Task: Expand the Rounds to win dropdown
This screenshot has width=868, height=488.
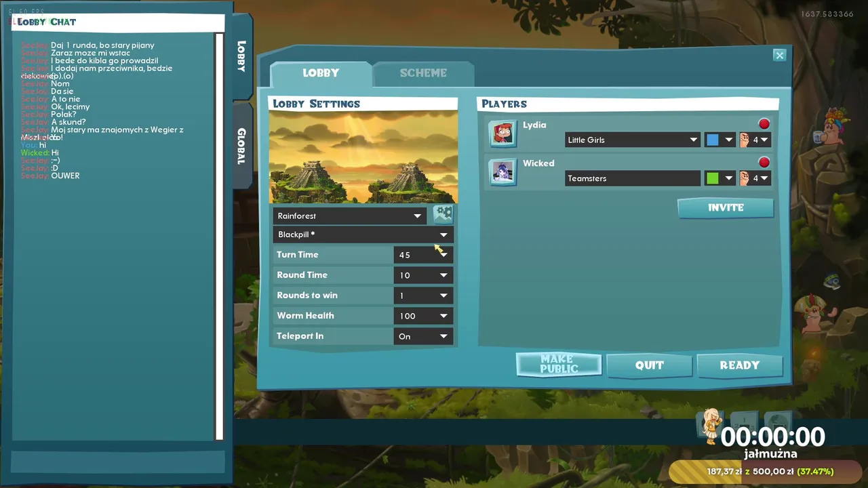Action: coord(423,296)
